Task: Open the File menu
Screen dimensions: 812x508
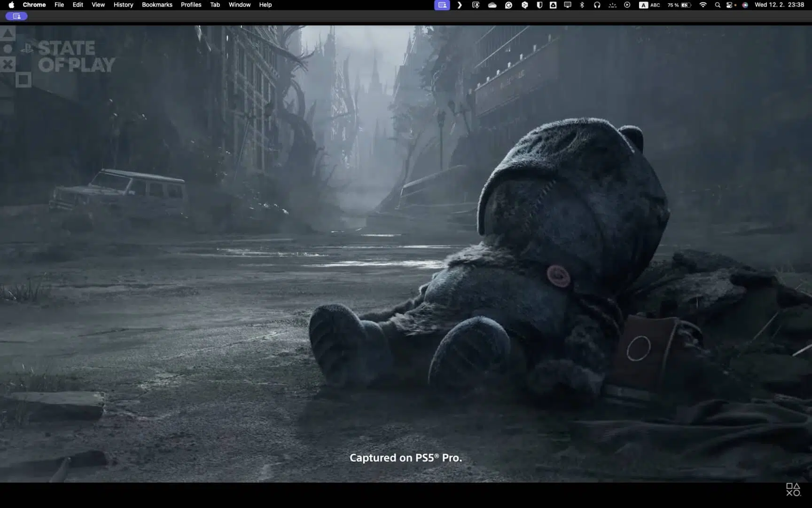Action: [x=59, y=5]
